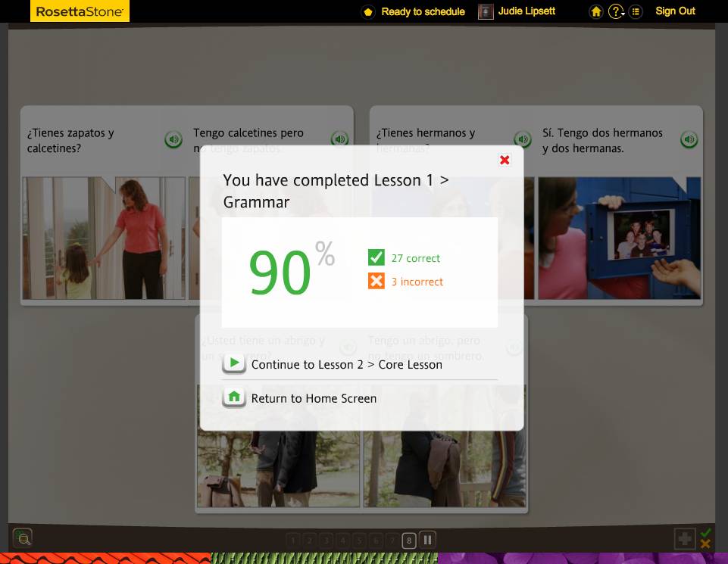Open the Help question mark menu
728x564 pixels.
[616, 11]
